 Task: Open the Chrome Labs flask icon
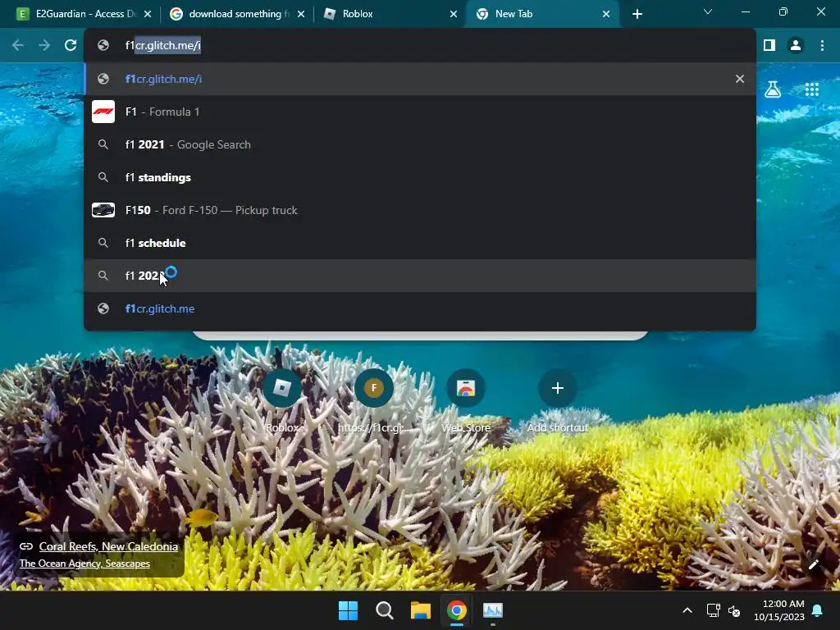(x=773, y=89)
